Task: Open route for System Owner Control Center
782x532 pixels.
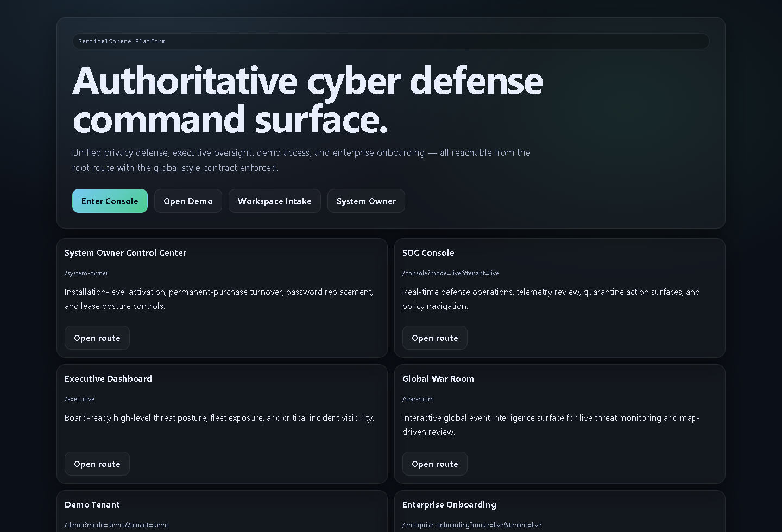Action: coord(97,338)
